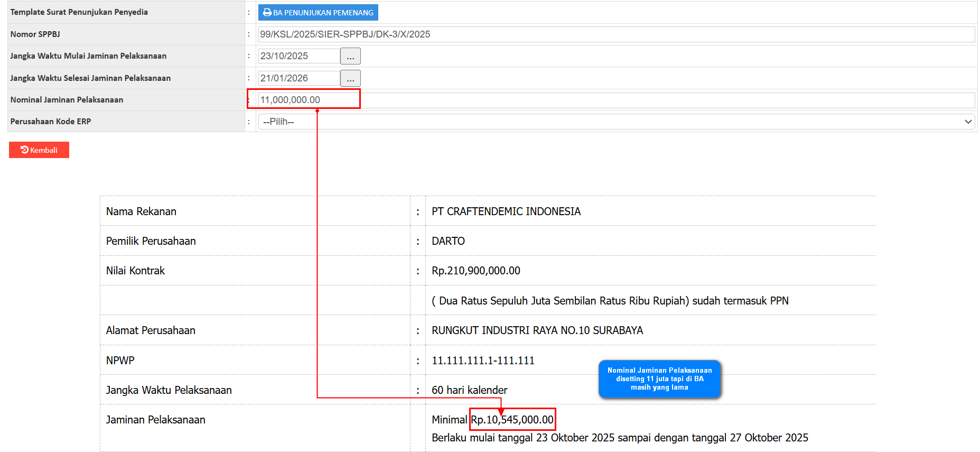Viewport: 980px width, 452px height.
Task: Click the blue annotation note about Nominal Jaminan
Action: (x=659, y=379)
